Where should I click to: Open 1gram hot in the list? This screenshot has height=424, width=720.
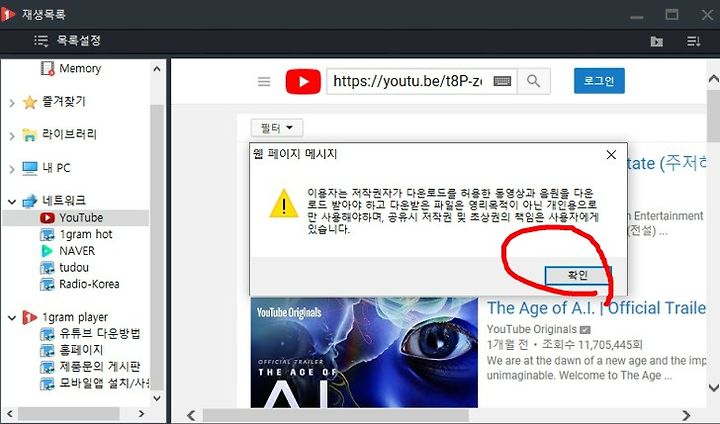pyautogui.click(x=86, y=234)
